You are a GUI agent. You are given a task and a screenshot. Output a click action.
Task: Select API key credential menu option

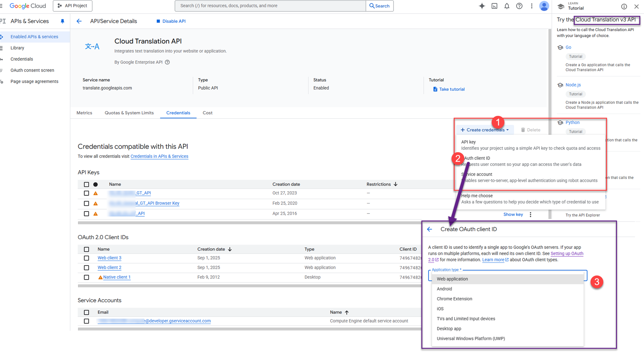tap(531, 145)
